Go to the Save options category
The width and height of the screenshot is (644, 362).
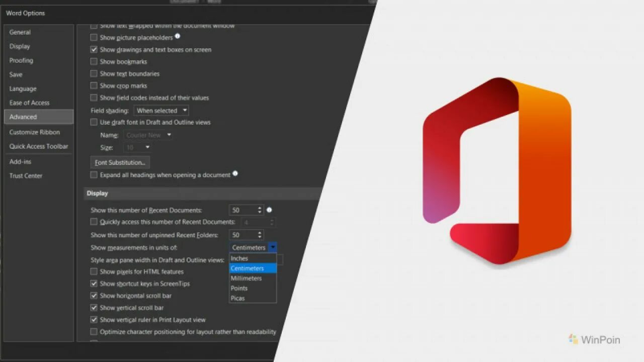[x=16, y=74]
